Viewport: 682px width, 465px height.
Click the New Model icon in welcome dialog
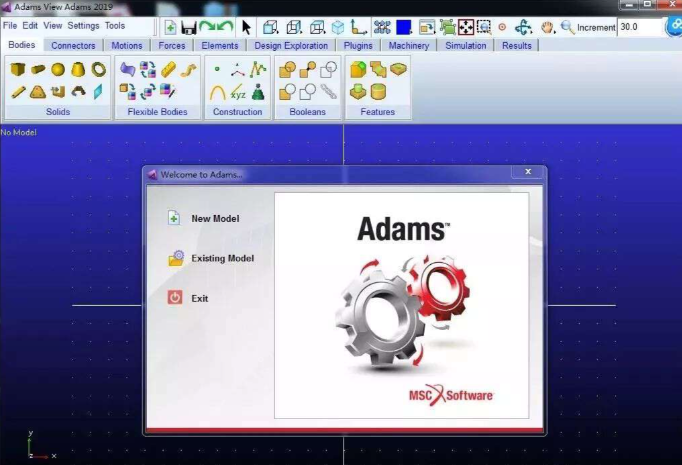[x=174, y=218]
